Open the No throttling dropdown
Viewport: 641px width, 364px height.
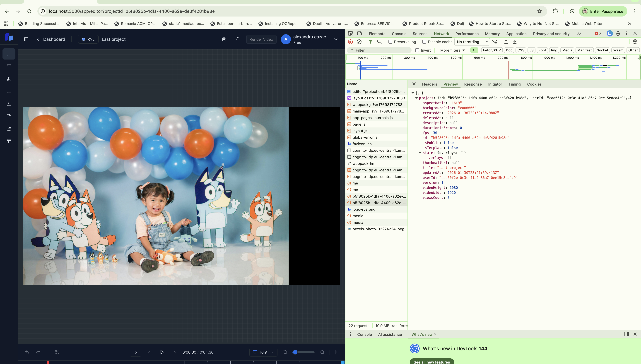[x=472, y=42]
